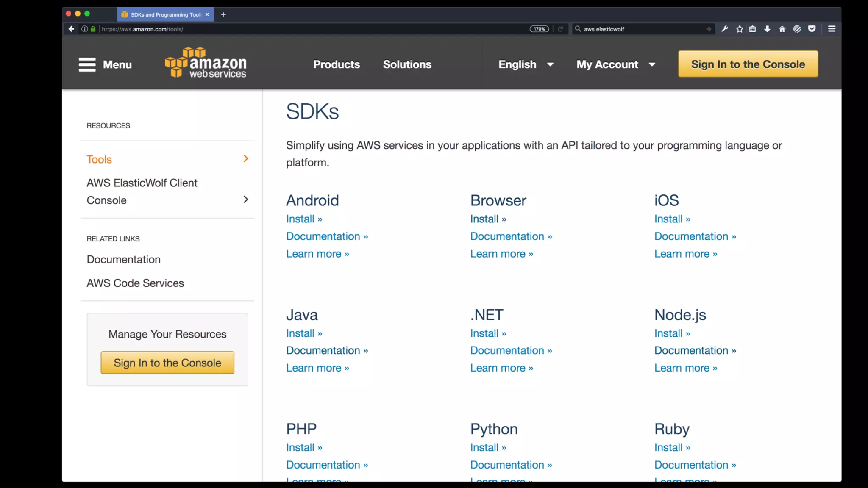Image resolution: width=868 pixels, height=488 pixels.
Task: Open the developer tools wrench icon
Action: coord(725,29)
